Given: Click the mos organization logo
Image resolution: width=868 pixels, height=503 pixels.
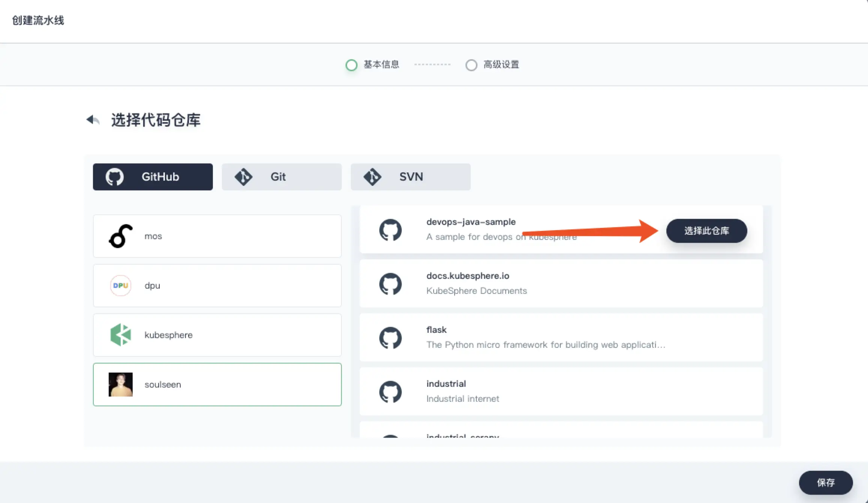Looking at the screenshot, I should tap(121, 236).
